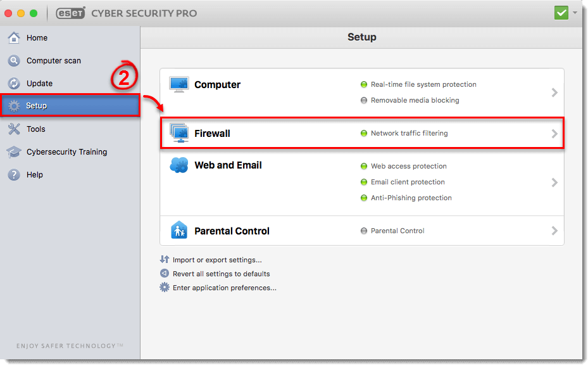Click the Tools wrench and screwdriver icon
Screen dimensions: 588x365
pos(14,129)
